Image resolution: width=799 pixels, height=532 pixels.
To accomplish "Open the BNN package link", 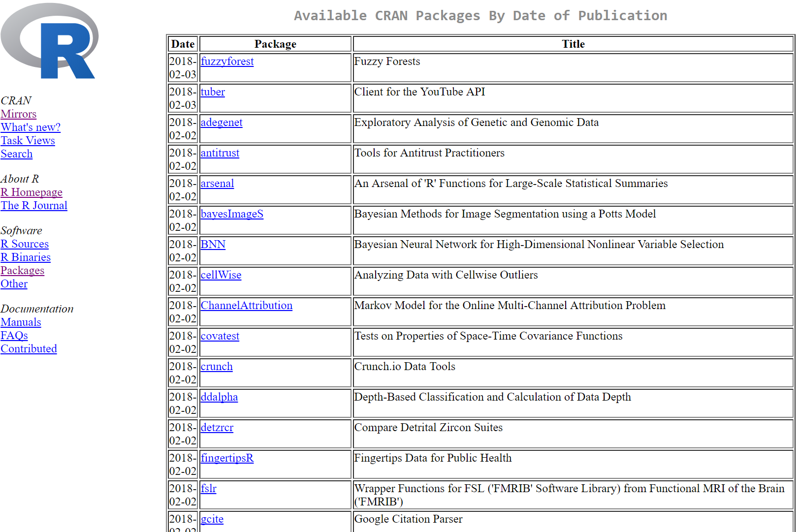I will coord(213,245).
